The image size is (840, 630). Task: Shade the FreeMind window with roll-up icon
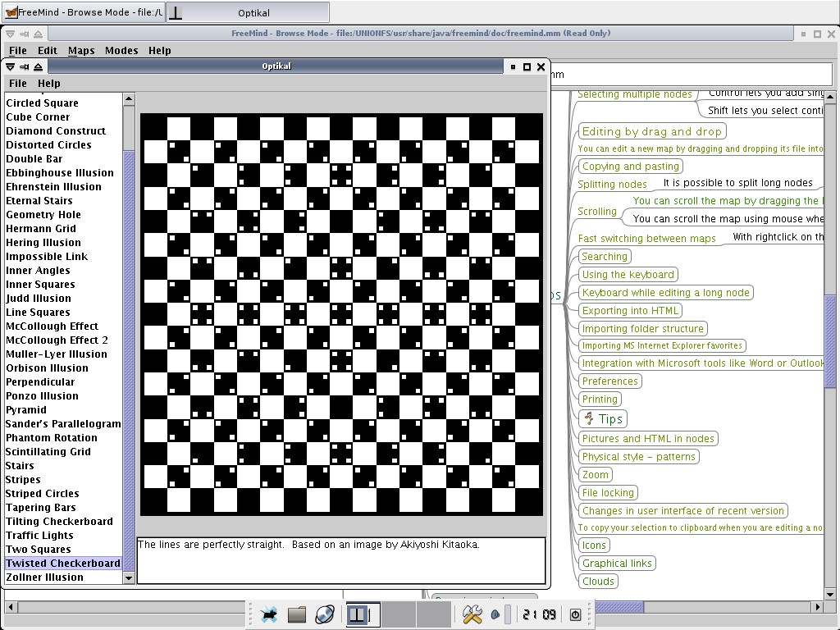point(38,34)
